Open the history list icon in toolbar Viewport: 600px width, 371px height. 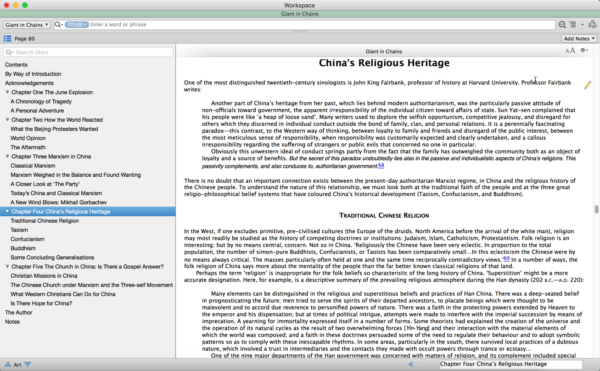(x=572, y=24)
